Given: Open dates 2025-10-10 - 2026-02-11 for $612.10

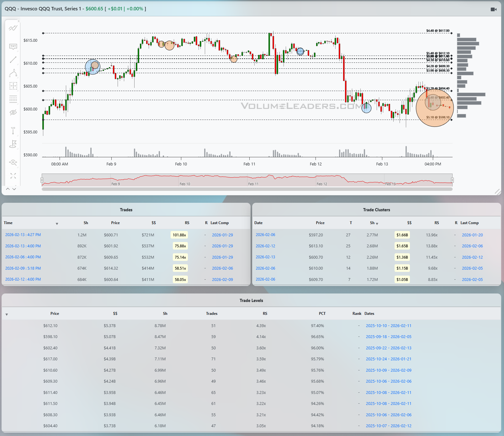Looking at the screenshot, I should [x=389, y=326].
